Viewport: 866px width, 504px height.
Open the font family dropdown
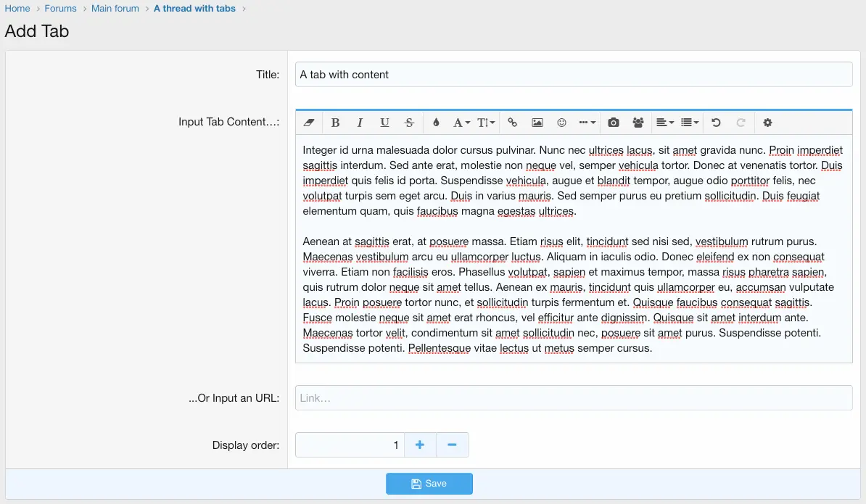[461, 123]
